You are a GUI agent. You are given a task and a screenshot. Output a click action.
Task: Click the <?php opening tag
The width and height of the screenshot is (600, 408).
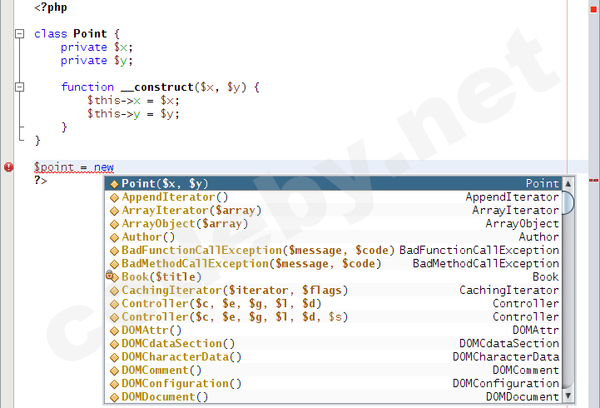[x=51, y=7]
